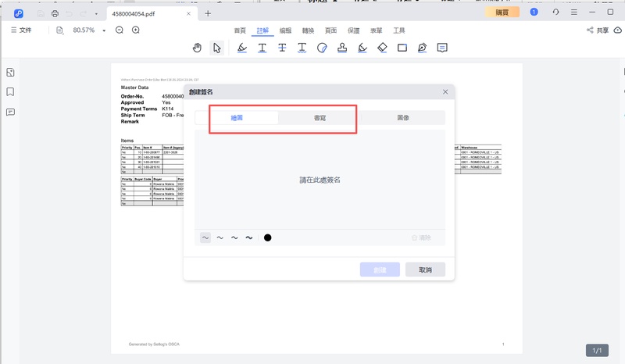Select the eraser tool
625x364 pixels.
pos(382,48)
